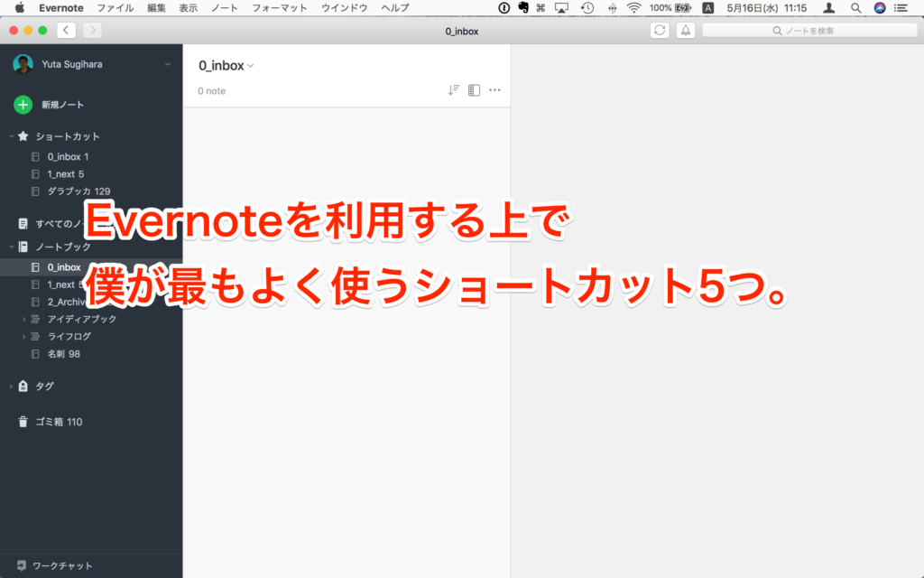This screenshot has height=578, width=924.
Task: Launch Siri from the menu bar
Action: click(879, 7)
